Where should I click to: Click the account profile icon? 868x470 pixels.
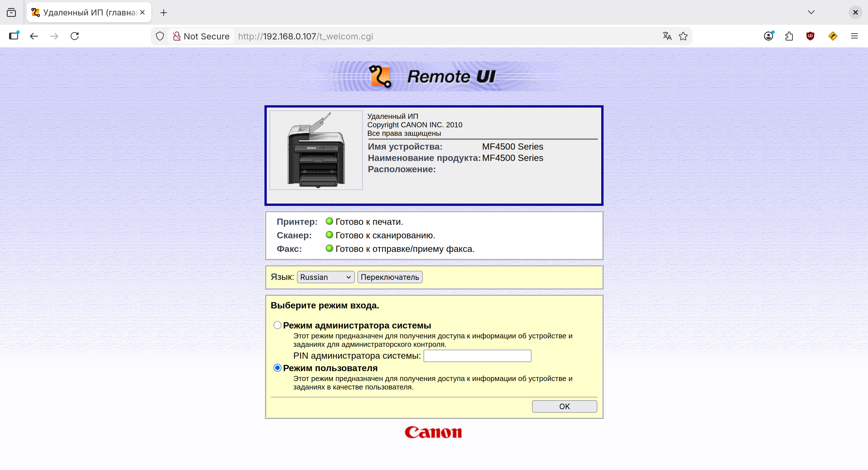click(768, 36)
